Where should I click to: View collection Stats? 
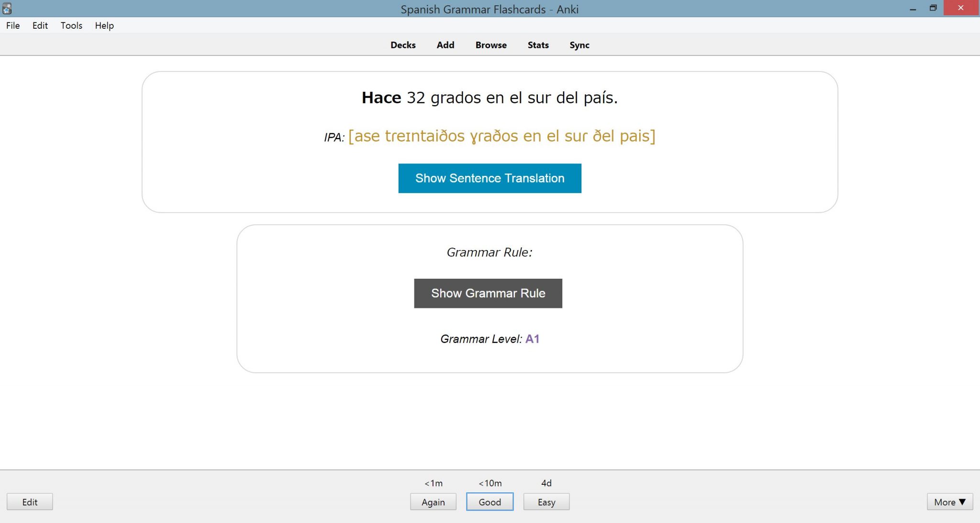pyautogui.click(x=537, y=44)
